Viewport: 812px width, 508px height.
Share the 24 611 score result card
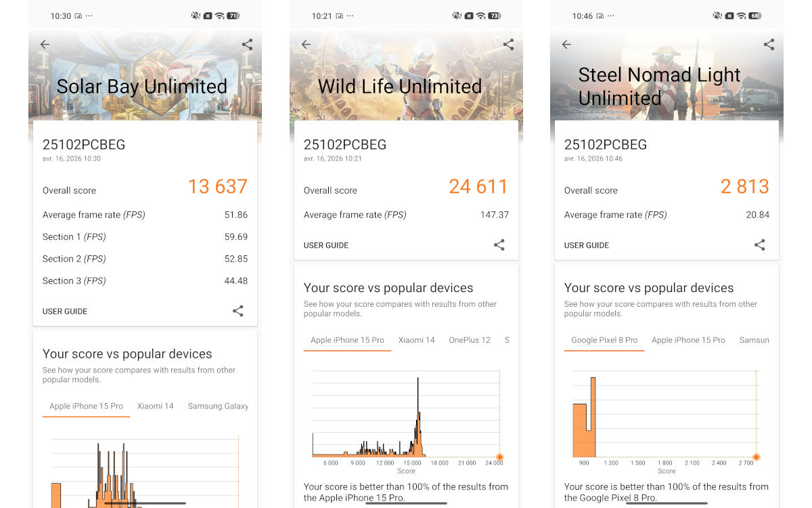(499, 245)
